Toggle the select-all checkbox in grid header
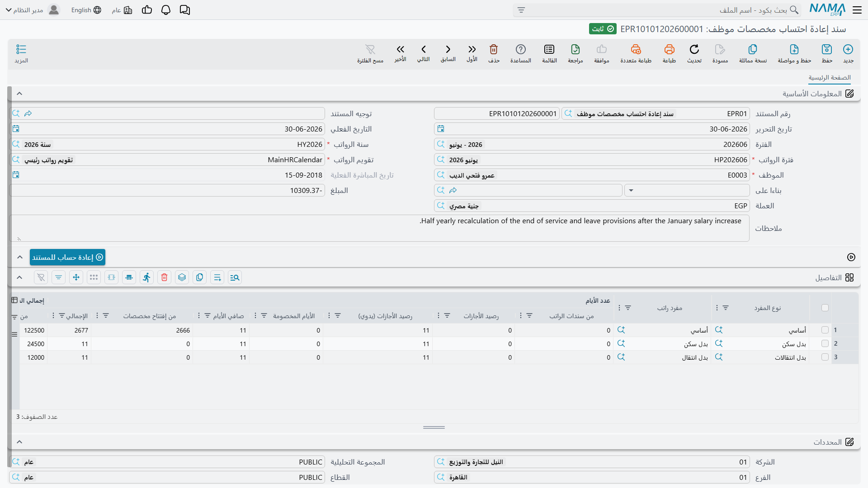The image size is (868, 488). coord(825,308)
